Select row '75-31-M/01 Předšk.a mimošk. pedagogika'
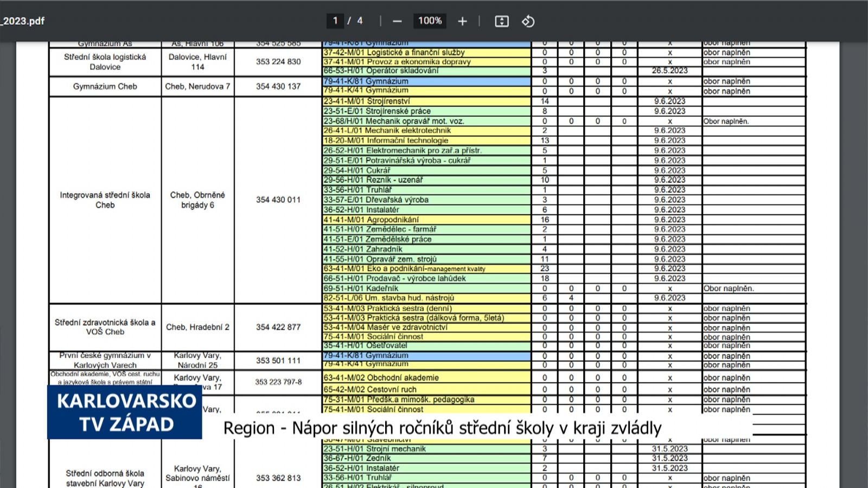Image resolution: width=868 pixels, height=488 pixels. point(426,400)
